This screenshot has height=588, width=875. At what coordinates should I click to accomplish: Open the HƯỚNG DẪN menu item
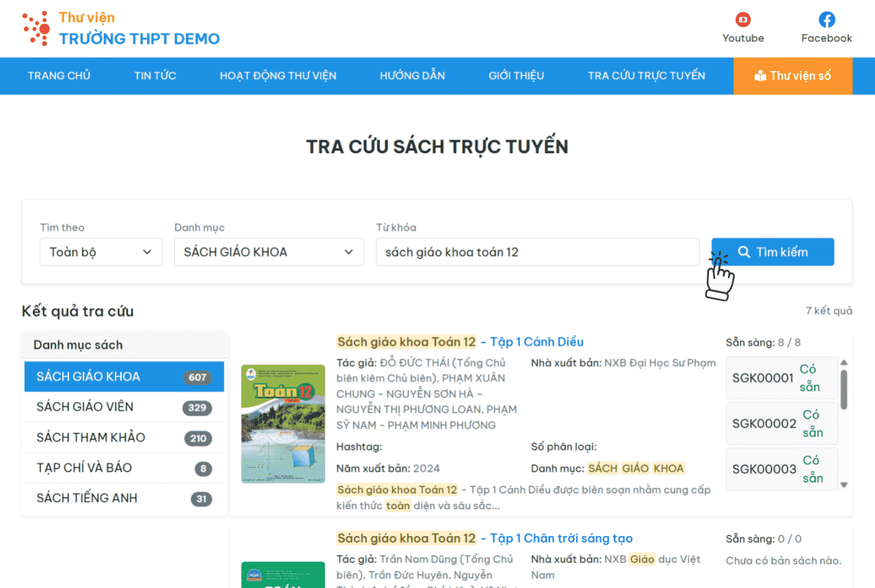412,76
